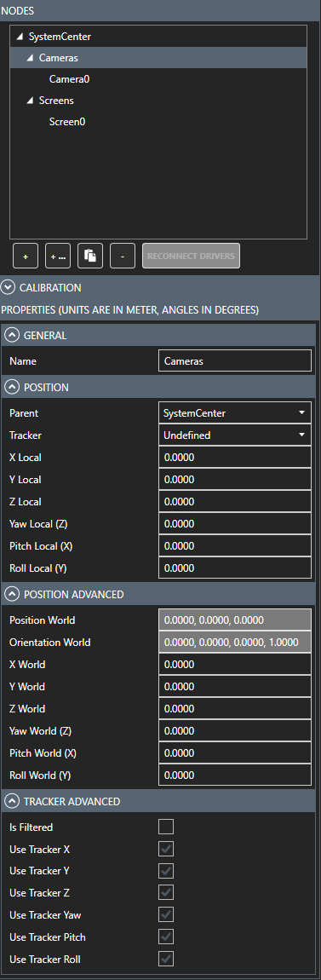The width and height of the screenshot is (321, 980).
Task: Select the Screens node row
Action: (x=158, y=101)
